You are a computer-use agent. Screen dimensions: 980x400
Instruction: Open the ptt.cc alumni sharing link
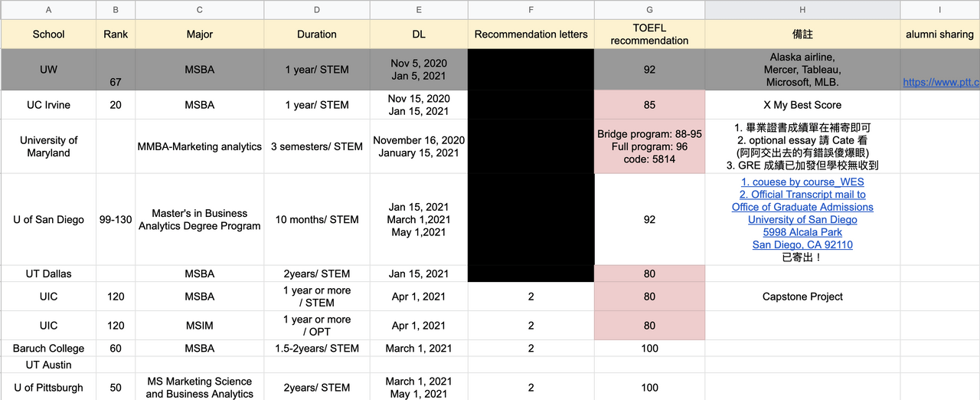940,82
